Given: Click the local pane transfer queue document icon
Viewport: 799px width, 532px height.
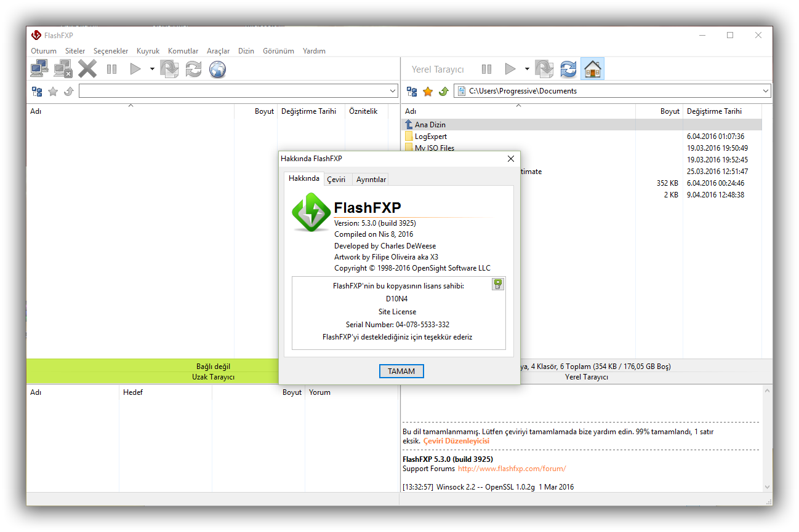Looking at the screenshot, I should pos(544,69).
